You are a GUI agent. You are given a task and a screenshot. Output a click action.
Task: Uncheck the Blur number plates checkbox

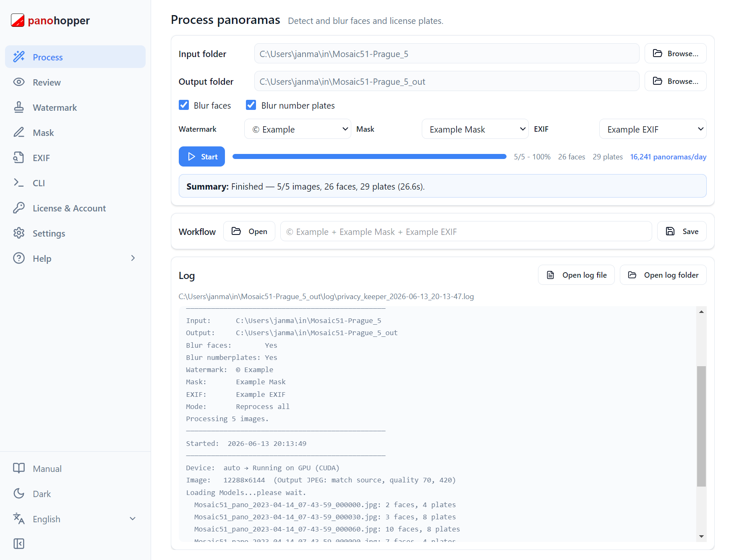(x=251, y=105)
